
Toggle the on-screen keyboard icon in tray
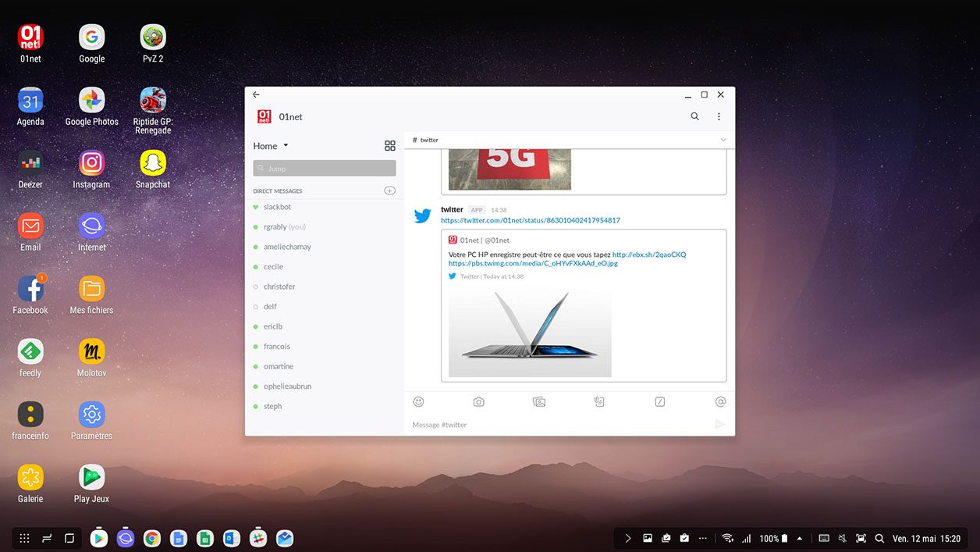823,539
